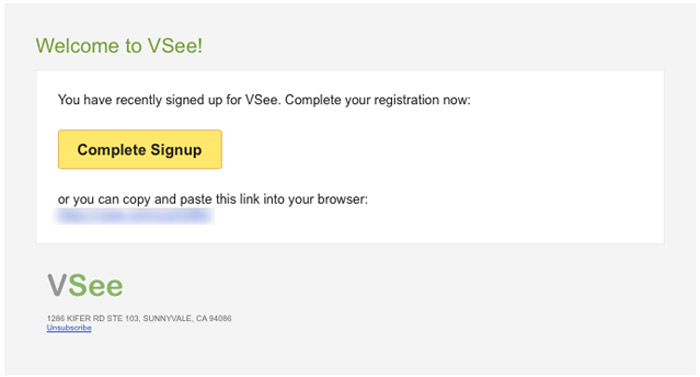Click 'SUNNYVALE' in the footer address
Viewport: 700px width, 377px height.
tap(167, 318)
